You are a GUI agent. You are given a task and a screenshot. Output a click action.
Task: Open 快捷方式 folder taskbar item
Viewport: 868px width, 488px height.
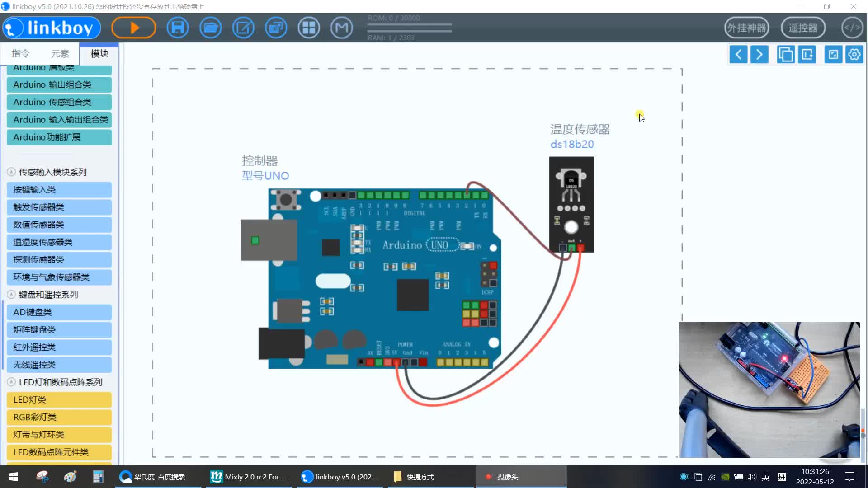[430, 477]
